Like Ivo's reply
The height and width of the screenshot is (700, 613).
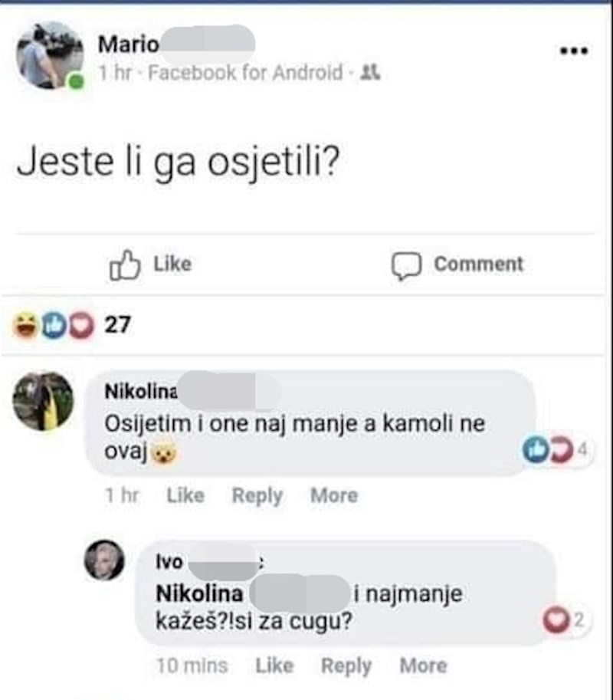click(274, 665)
